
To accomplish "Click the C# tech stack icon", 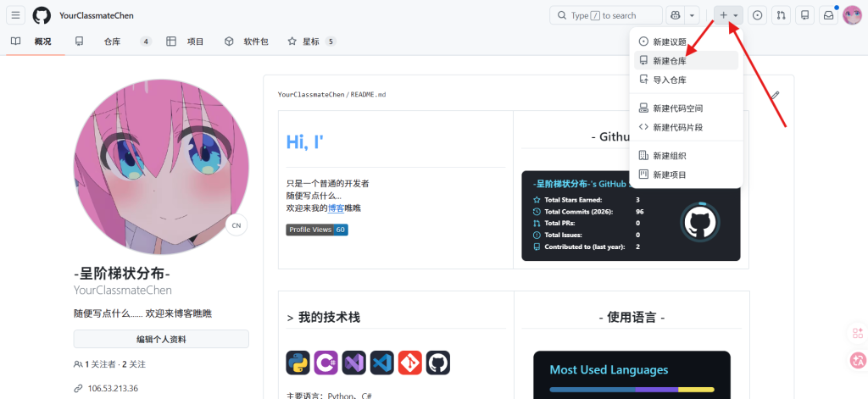I will [326, 363].
